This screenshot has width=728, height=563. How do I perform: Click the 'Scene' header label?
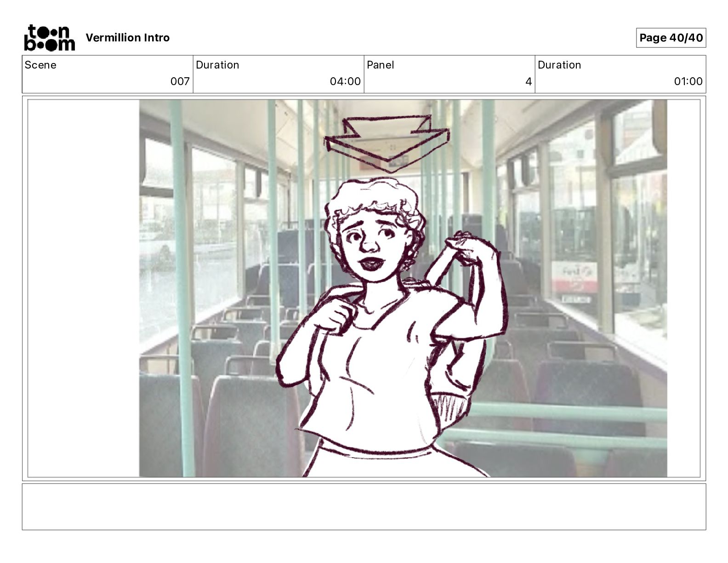coord(40,65)
